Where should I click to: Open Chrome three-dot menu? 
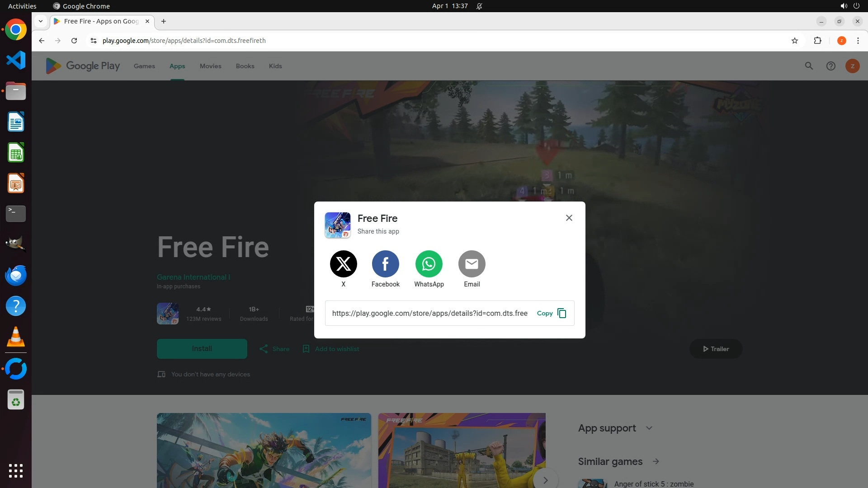coord(858,41)
